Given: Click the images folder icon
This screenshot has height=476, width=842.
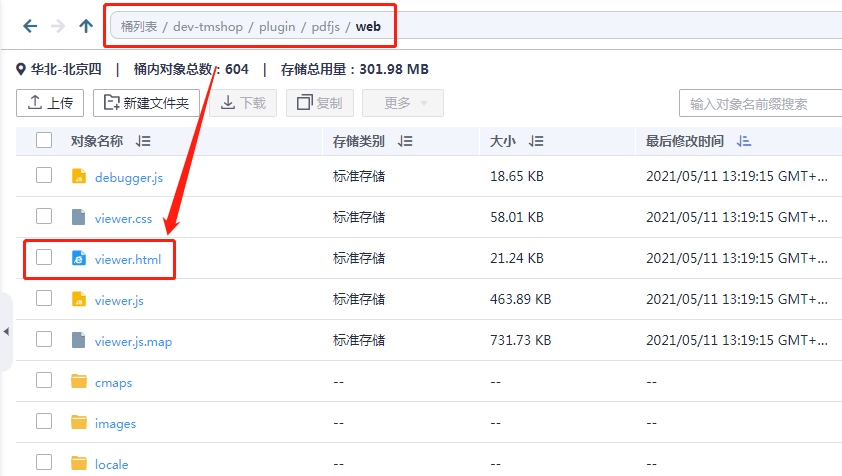Looking at the screenshot, I should 79,422.
